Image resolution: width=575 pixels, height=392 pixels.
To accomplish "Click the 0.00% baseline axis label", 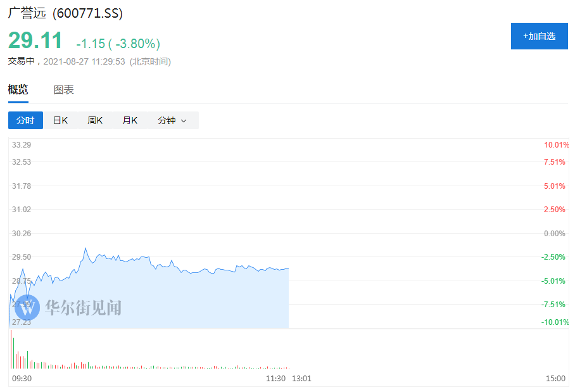I will [554, 234].
